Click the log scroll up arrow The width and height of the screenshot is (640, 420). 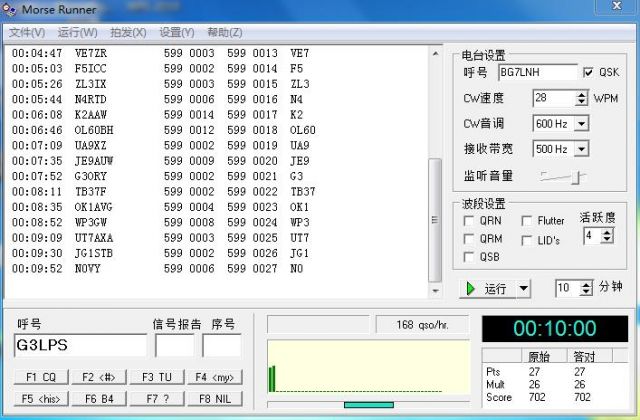click(x=435, y=53)
